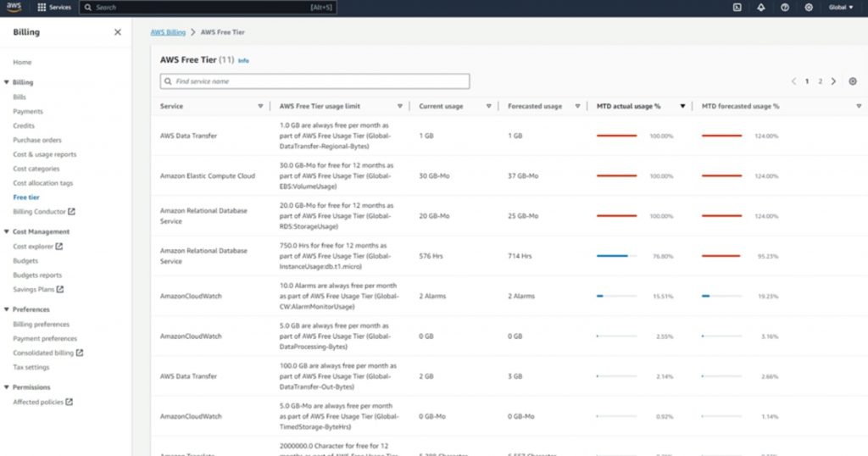
Task: Go to next page arrow
Action: coord(833,81)
